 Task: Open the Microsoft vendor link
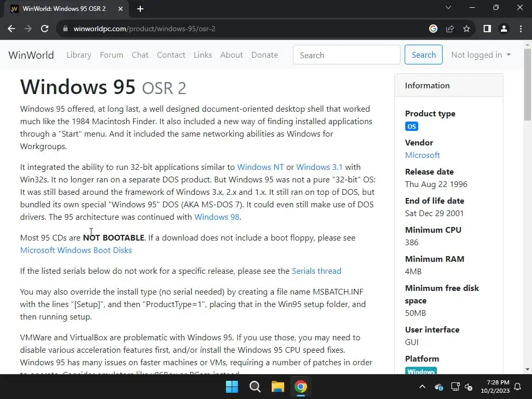[422, 155]
